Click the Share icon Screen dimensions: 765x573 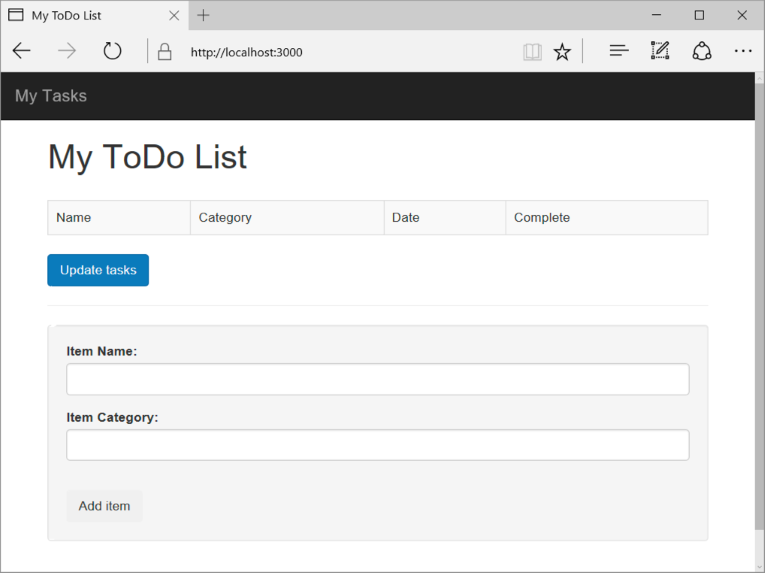pos(702,51)
